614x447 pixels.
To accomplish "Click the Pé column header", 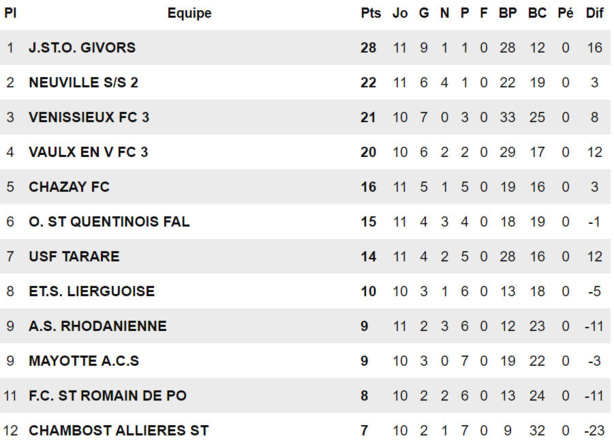I will coord(565,13).
